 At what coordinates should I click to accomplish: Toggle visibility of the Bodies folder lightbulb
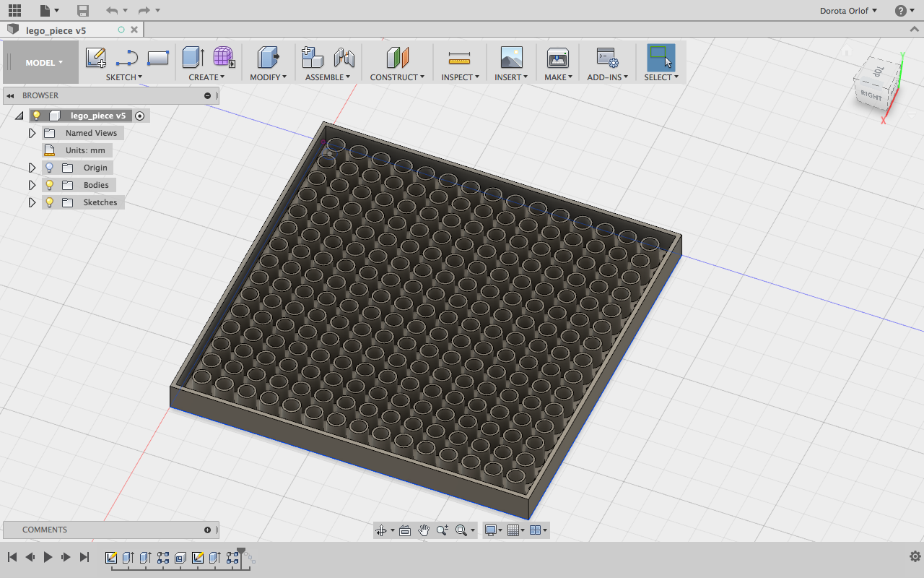[x=48, y=184]
